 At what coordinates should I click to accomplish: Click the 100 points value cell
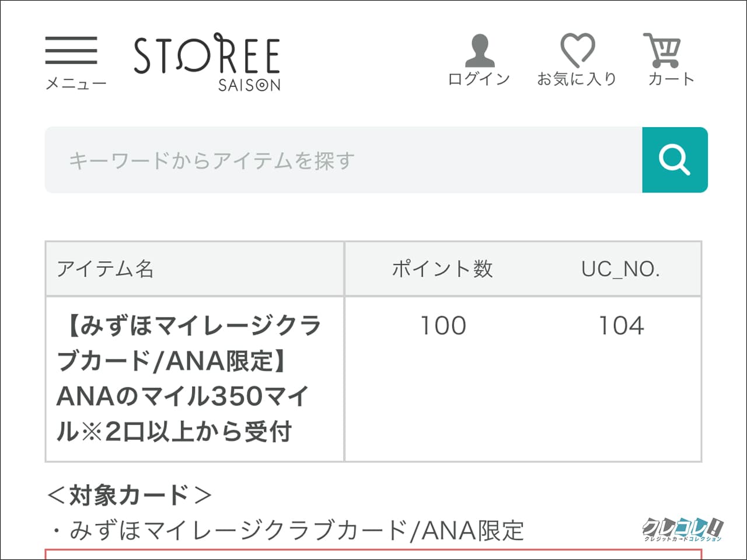pos(444,325)
